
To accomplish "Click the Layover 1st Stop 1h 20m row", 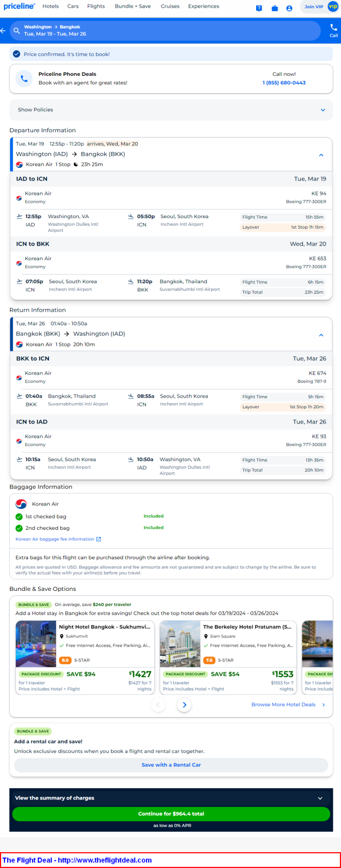I will click(x=282, y=407).
